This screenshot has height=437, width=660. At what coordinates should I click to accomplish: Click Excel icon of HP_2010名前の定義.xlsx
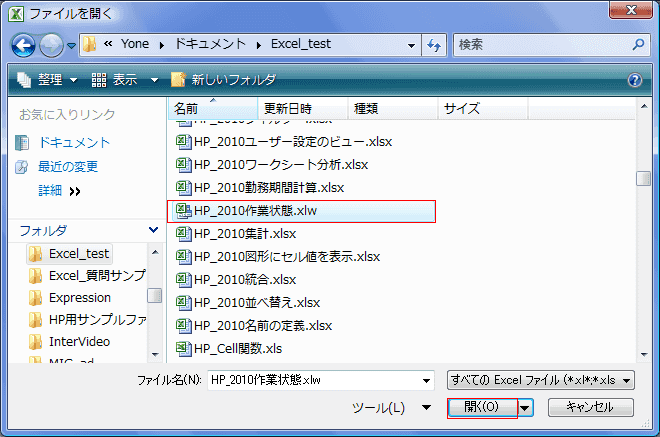tap(183, 326)
